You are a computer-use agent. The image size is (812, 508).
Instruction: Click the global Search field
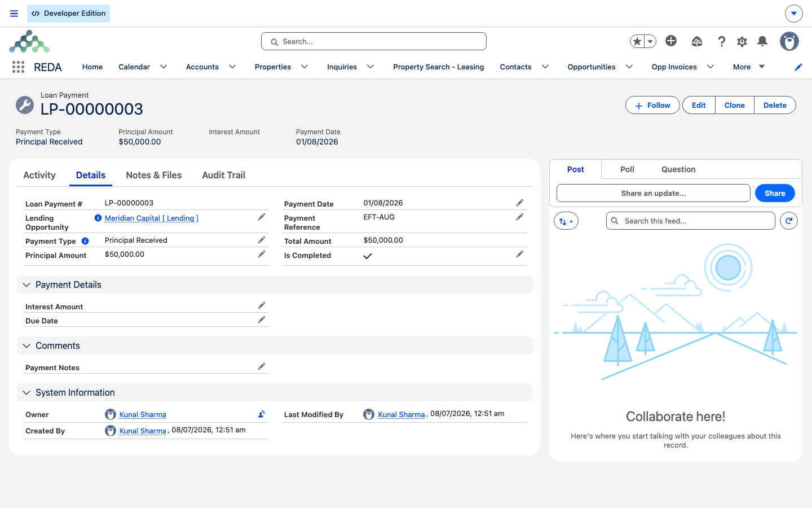pos(374,41)
